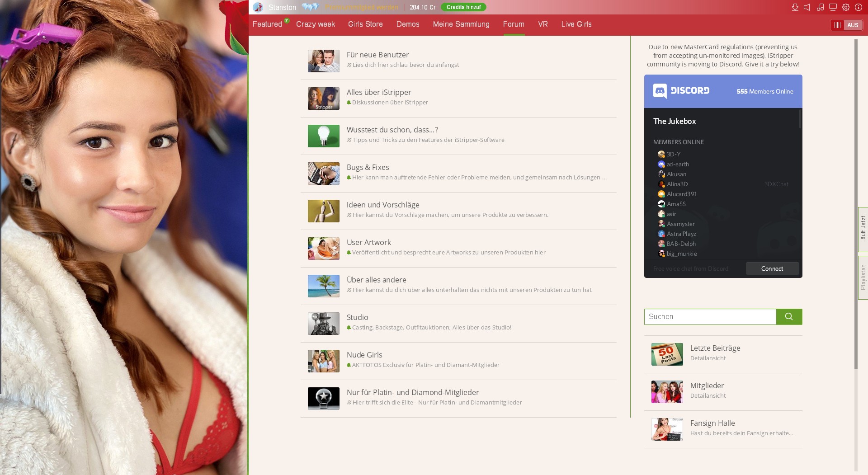
Task: Click the diamonds membership icon
Action: [x=311, y=7]
